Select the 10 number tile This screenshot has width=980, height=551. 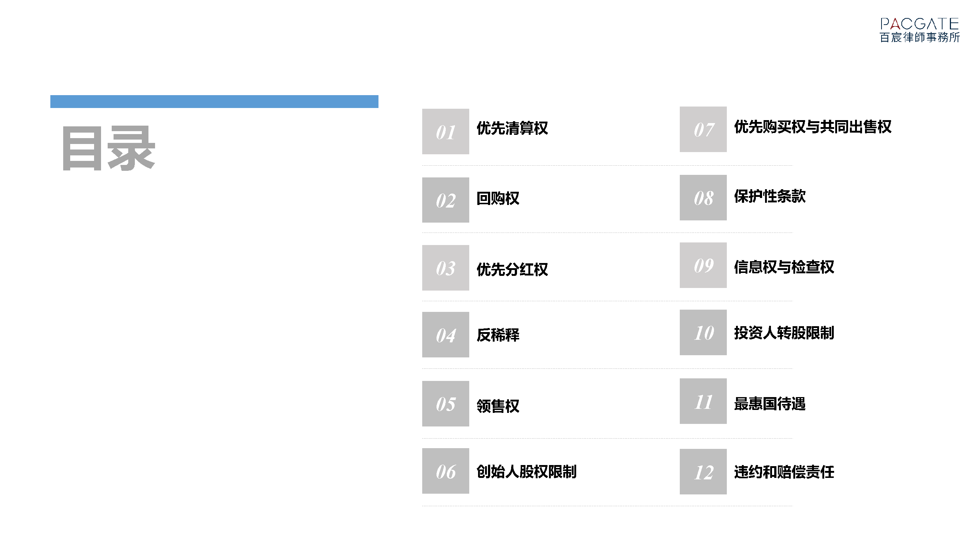(703, 332)
